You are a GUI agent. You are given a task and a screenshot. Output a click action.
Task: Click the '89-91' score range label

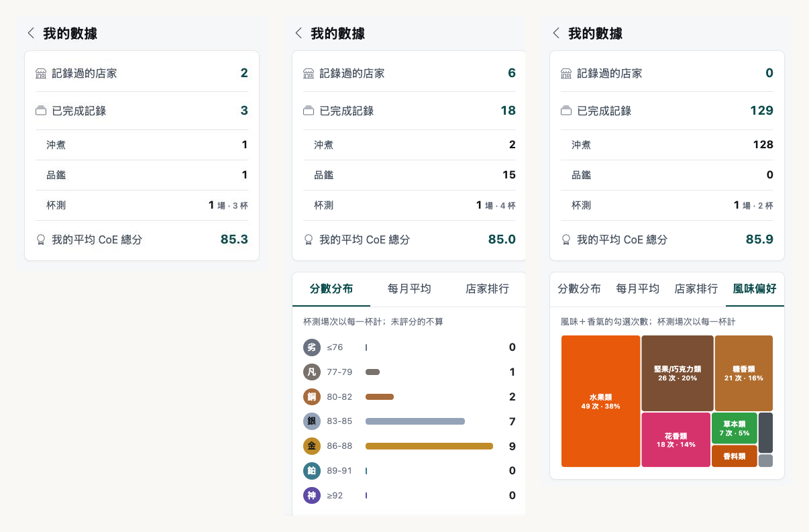(339, 471)
